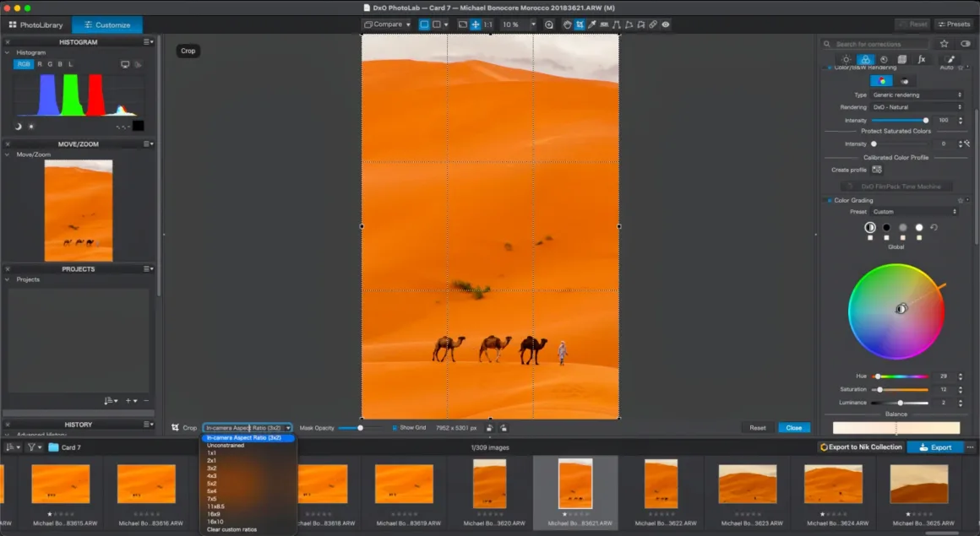Select Clear custom ratios entry
The height and width of the screenshot is (536, 980).
(x=231, y=529)
